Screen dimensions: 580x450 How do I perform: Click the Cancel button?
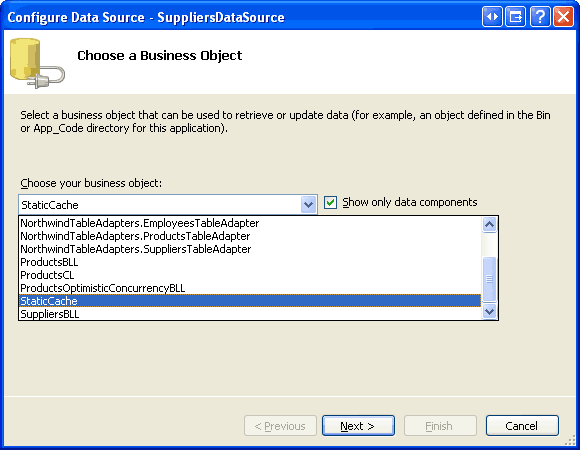point(522,426)
